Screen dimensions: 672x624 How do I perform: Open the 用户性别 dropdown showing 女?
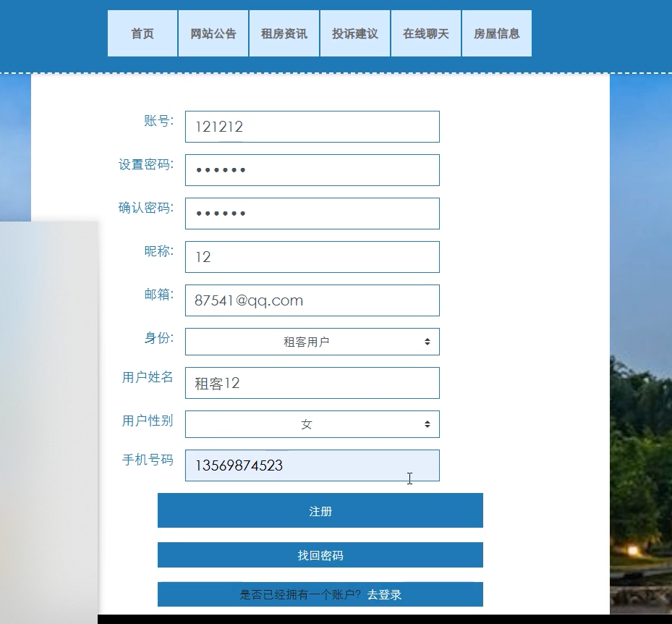coord(312,424)
